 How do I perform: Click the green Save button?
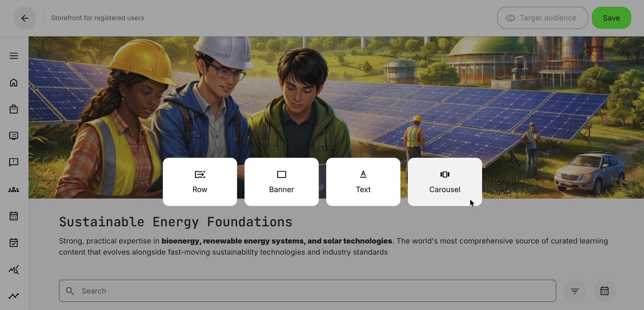point(611,18)
